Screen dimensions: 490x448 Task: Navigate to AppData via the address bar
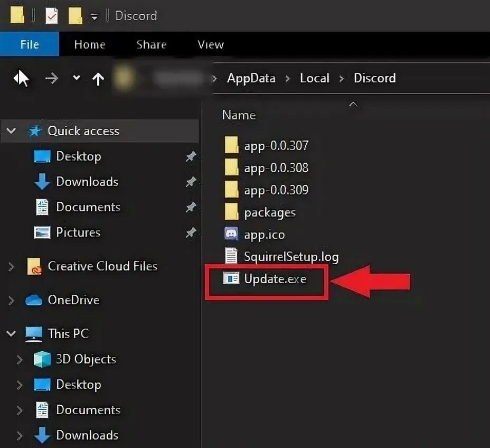pyautogui.click(x=251, y=78)
